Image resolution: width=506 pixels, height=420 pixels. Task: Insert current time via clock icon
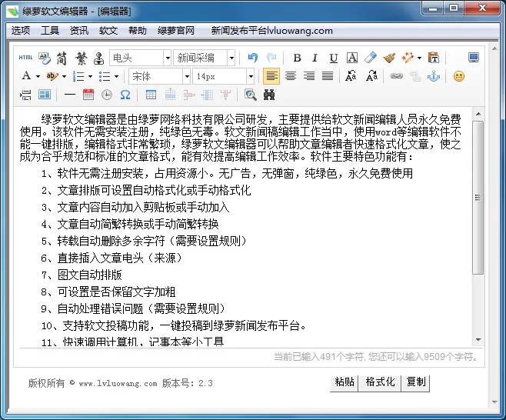click(106, 95)
